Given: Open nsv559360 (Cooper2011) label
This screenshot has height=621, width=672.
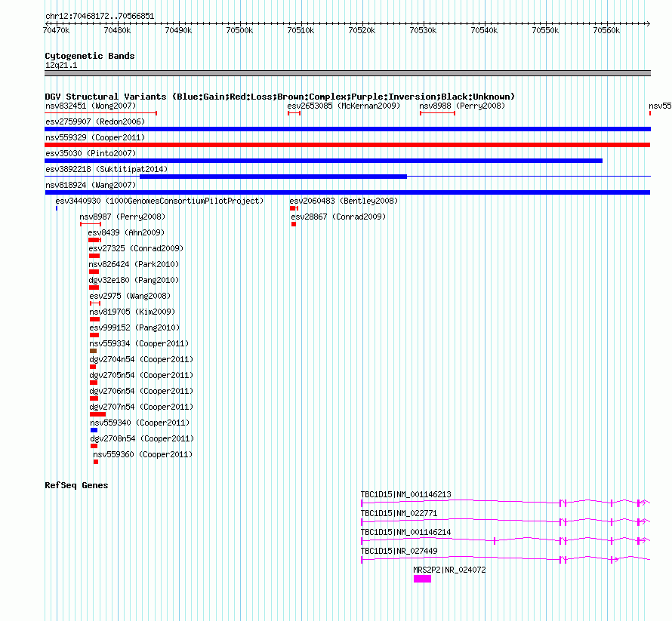Looking at the screenshot, I should 143,454.
